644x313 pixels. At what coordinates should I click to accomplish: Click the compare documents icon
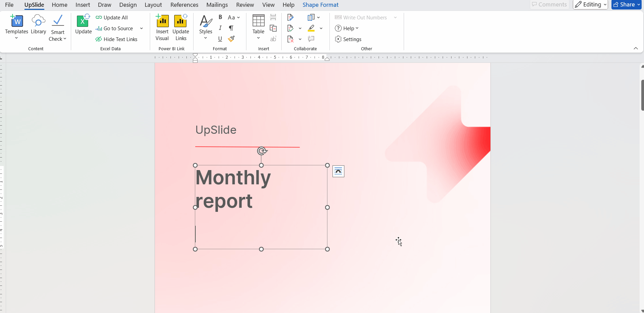[311, 17]
